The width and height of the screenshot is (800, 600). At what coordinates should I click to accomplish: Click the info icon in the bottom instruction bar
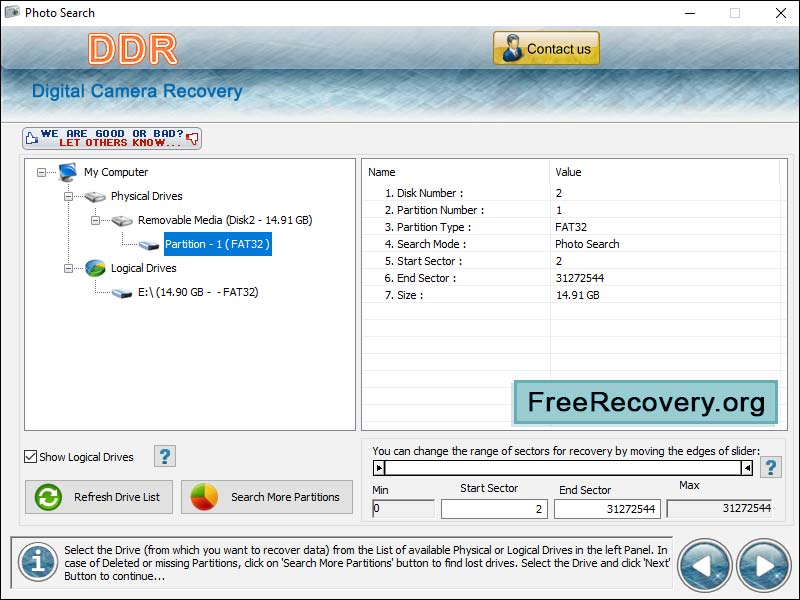point(37,562)
